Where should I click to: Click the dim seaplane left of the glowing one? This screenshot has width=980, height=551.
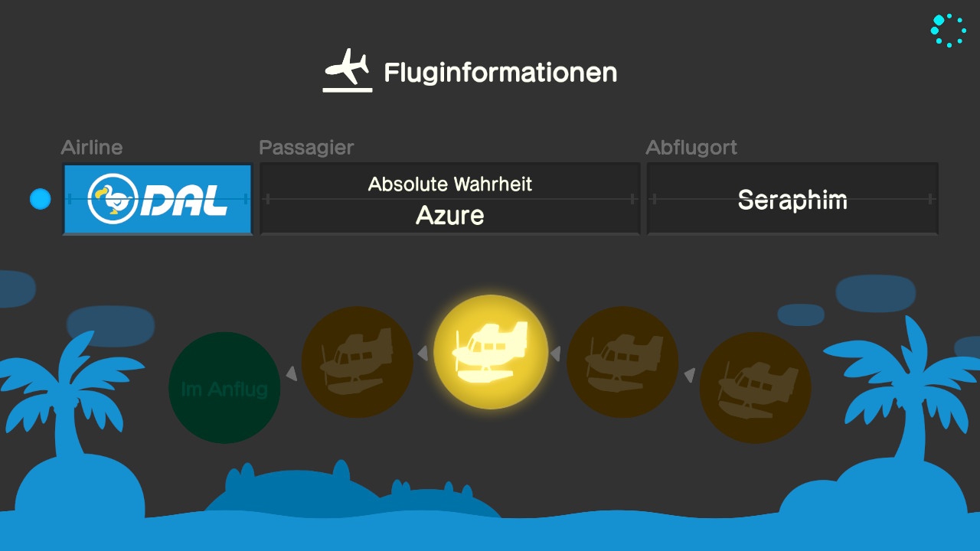[358, 362]
